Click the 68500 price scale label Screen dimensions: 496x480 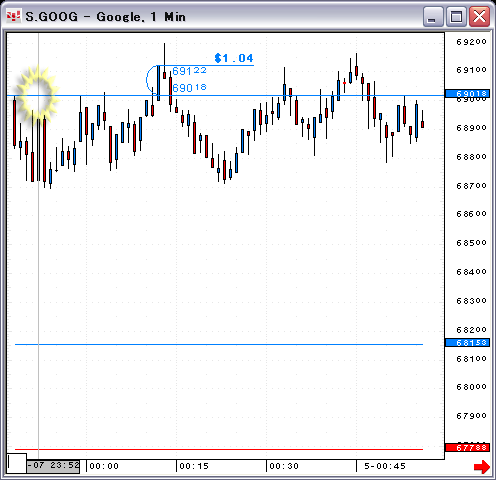coord(471,243)
